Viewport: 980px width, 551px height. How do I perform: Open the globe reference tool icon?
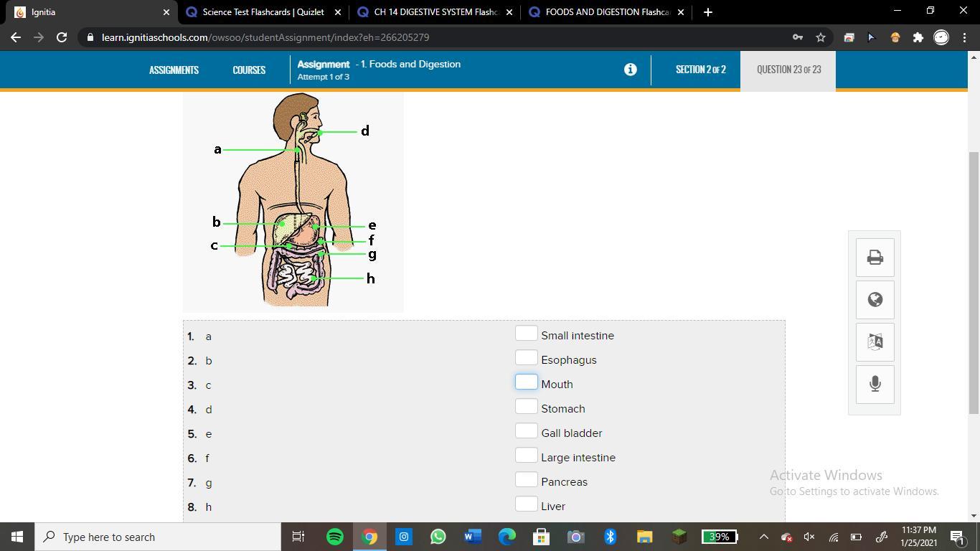tap(875, 300)
